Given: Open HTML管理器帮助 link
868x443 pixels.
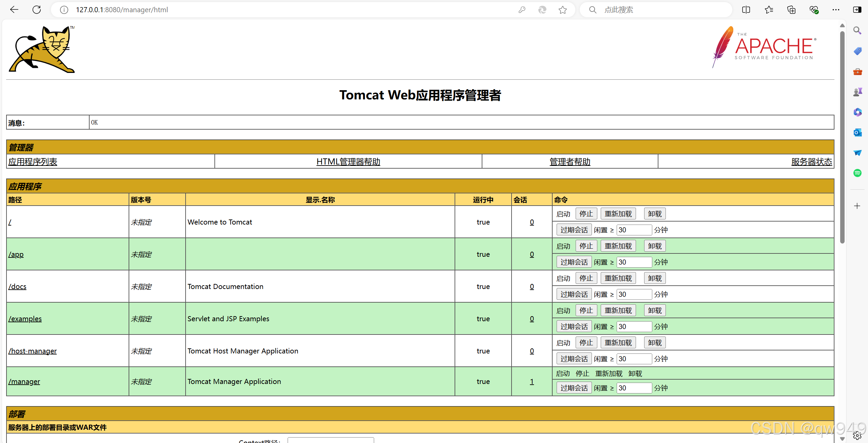Looking at the screenshot, I should [348, 162].
